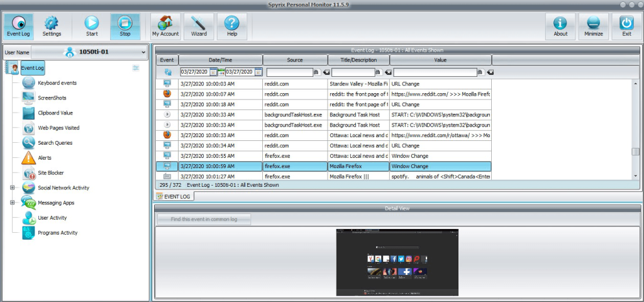The width and height of the screenshot is (644, 302).
Task: Open ScreenShots in the sidebar
Action: click(52, 98)
